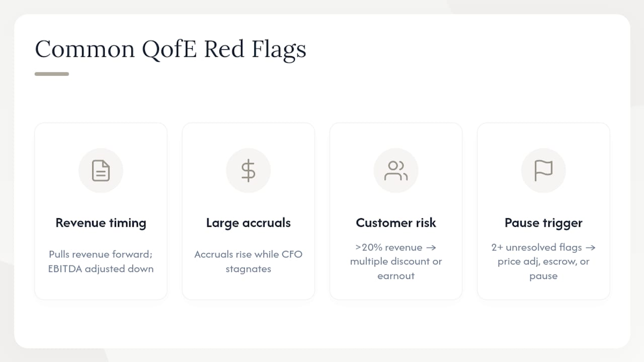
Task: Click the circular background of the dollar icon
Action: click(x=248, y=170)
